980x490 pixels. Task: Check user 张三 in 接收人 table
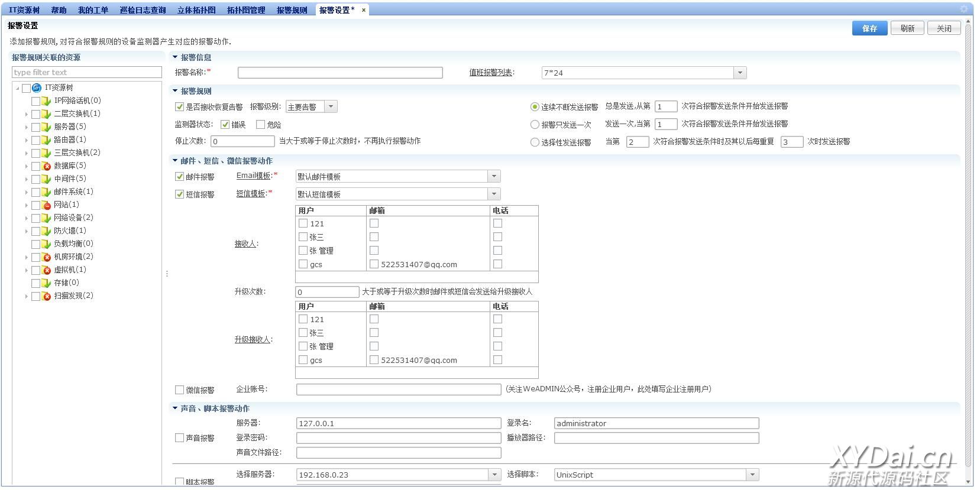point(303,237)
